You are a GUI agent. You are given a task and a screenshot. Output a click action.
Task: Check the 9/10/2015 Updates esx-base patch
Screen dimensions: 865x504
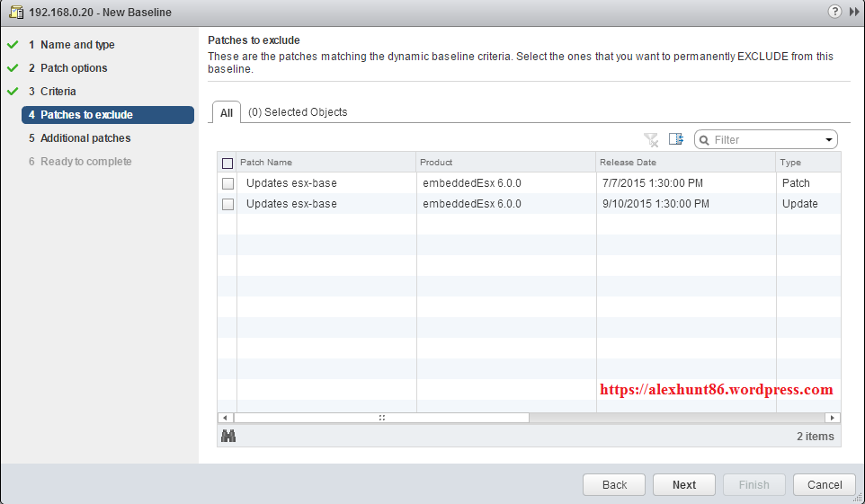[227, 204]
